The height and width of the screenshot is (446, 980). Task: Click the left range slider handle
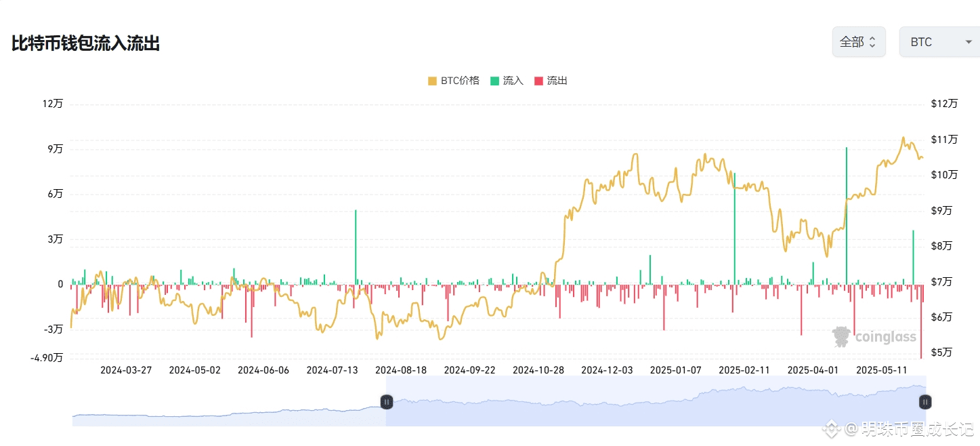pos(386,402)
